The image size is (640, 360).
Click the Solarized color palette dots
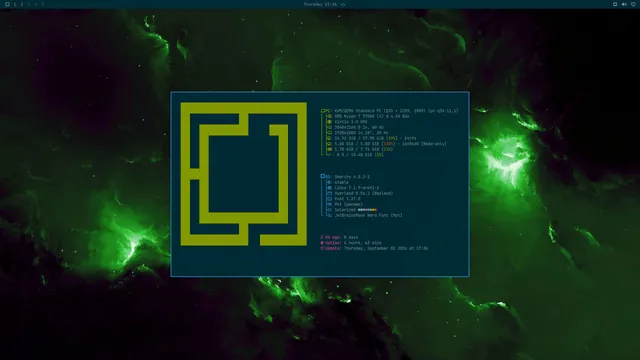(x=367, y=210)
